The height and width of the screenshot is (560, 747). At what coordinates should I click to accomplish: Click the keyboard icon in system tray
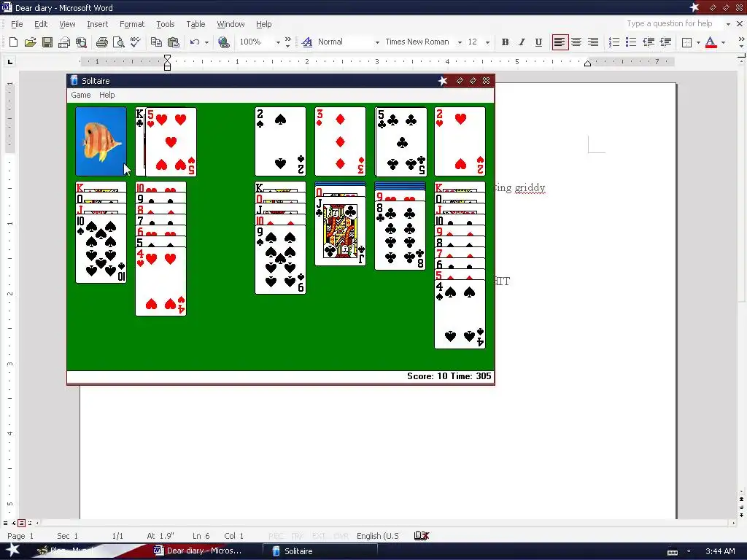coord(672,552)
